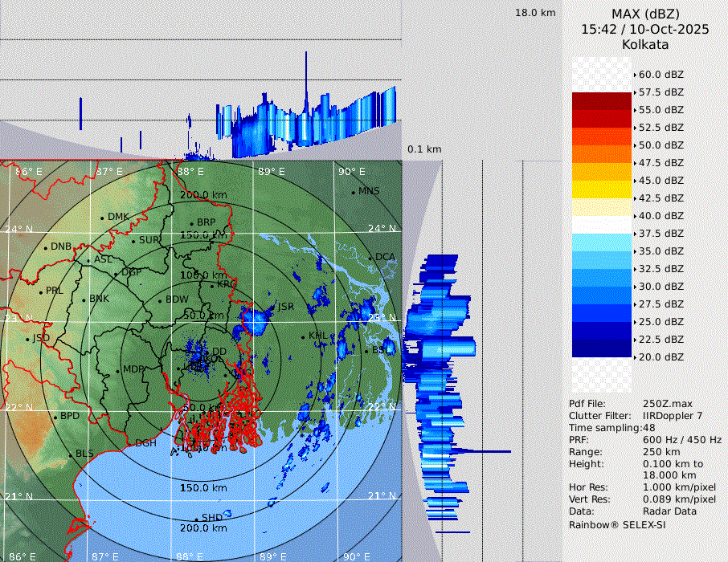Click the 150.0 km range label over the sea
Viewport: 728px width, 562px height.
coord(203,488)
